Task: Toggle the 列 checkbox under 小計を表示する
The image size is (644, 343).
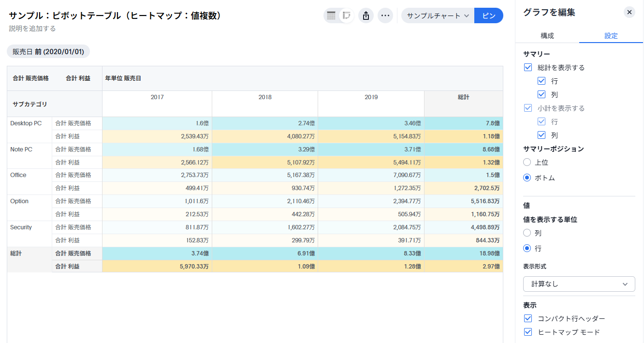Action: [542, 135]
